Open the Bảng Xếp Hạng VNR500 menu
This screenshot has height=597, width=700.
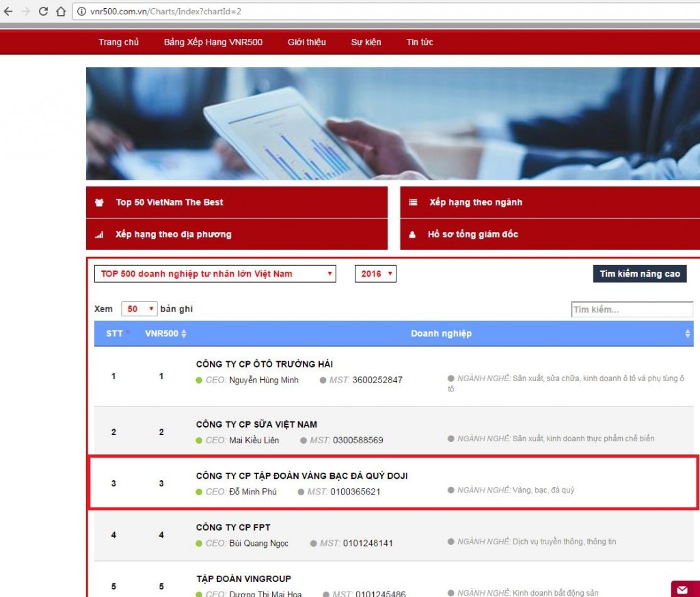[x=213, y=42]
